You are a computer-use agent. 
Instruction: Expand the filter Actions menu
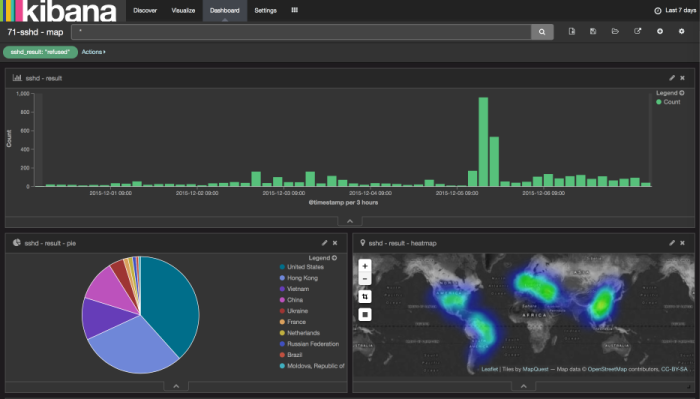(x=93, y=52)
